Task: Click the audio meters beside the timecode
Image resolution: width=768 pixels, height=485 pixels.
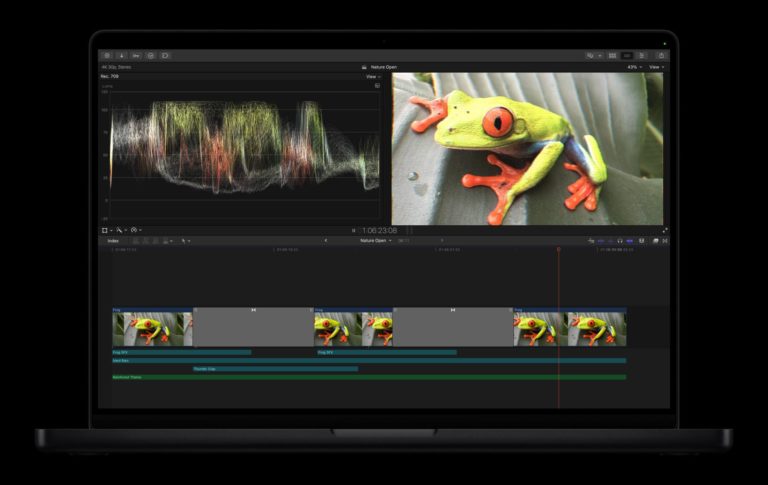Action: [410, 230]
